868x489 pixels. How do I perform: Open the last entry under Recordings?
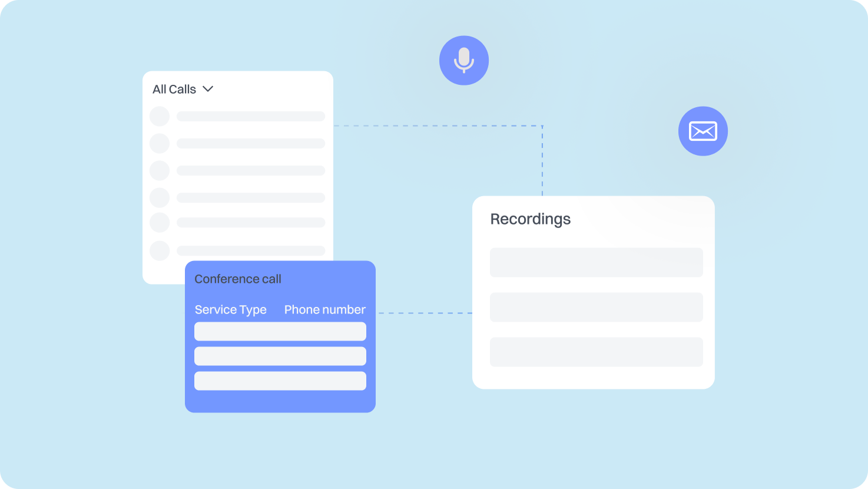[x=596, y=352]
